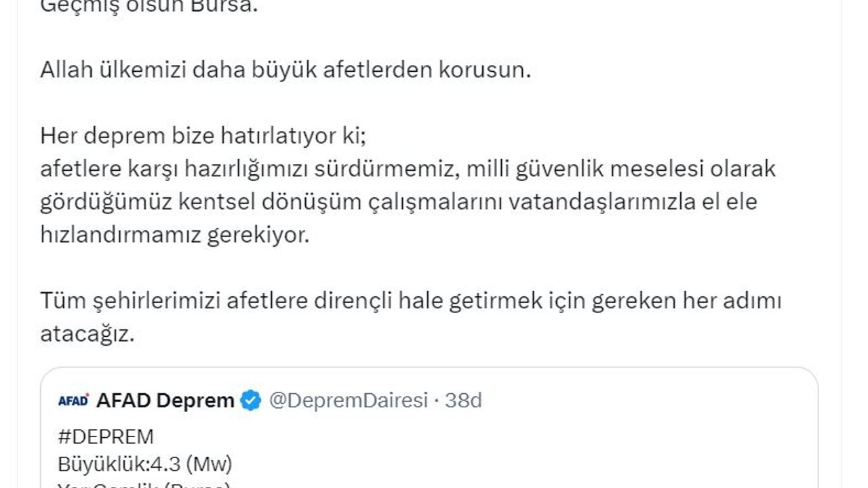Open the quoted tweet's partially visible last line

143,485
